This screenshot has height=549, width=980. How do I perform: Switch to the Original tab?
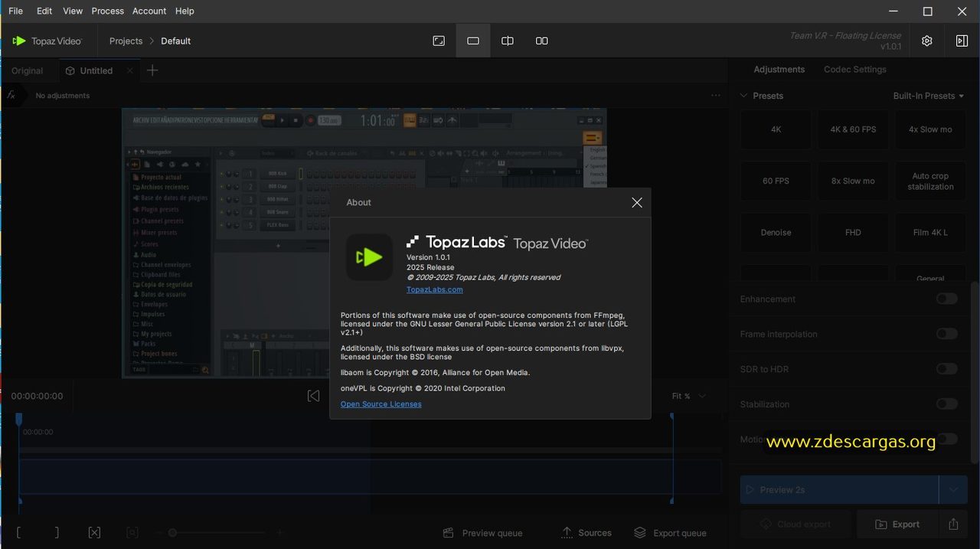coord(28,70)
